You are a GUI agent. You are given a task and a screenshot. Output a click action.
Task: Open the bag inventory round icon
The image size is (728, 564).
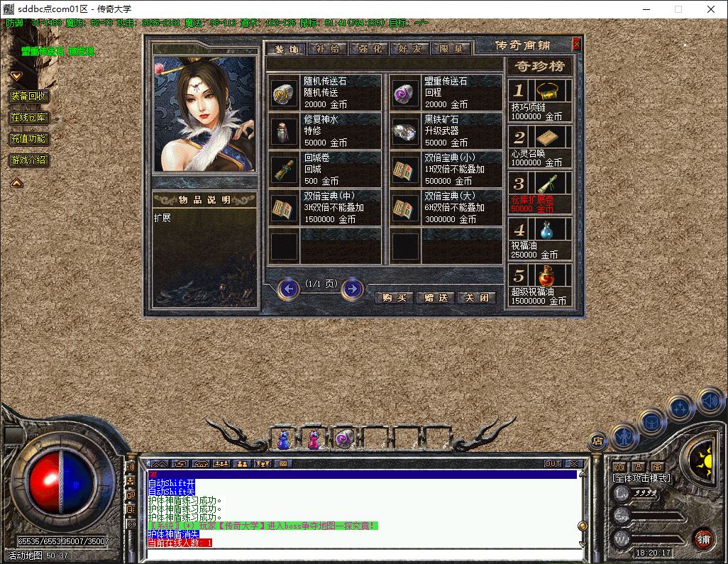pyautogui.click(x=652, y=423)
